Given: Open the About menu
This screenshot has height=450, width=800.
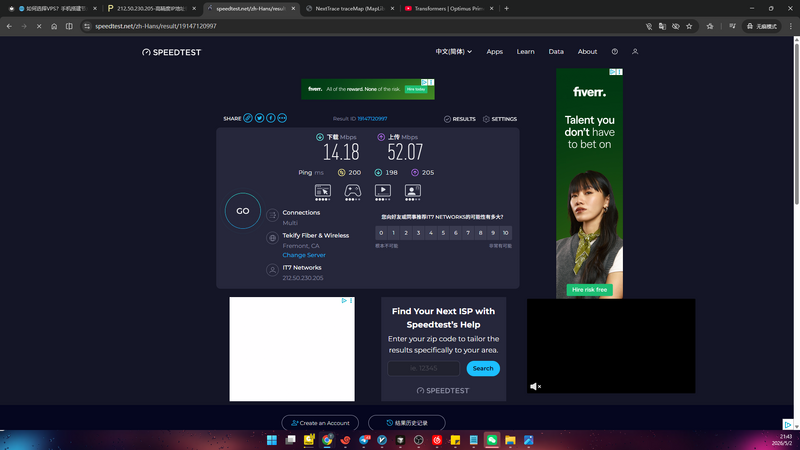Looking at the screenshot, I should click(587, 52).
